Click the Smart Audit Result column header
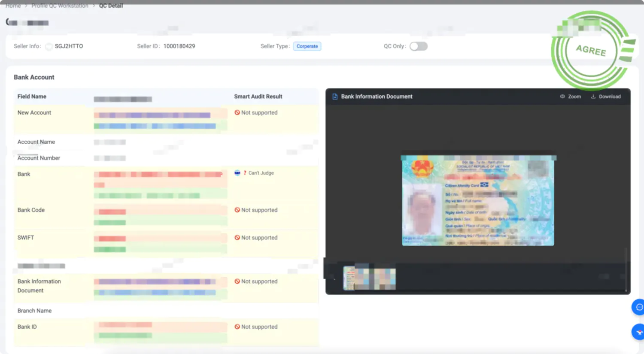 (x=258, y=97)
